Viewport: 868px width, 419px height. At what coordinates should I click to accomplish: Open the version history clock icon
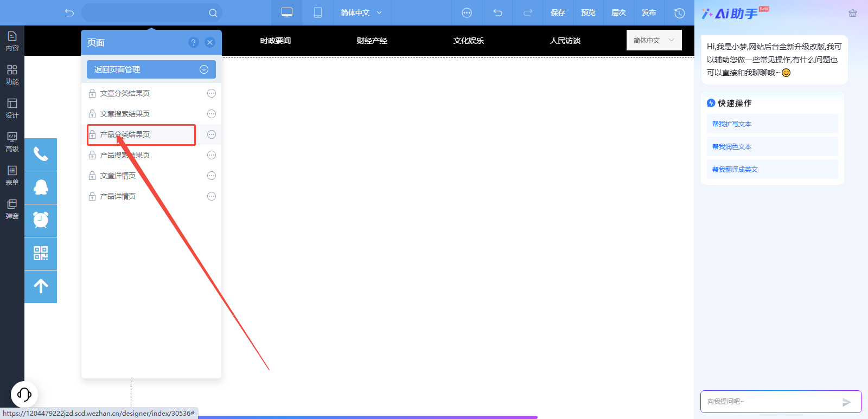click(x=679, y=12)
